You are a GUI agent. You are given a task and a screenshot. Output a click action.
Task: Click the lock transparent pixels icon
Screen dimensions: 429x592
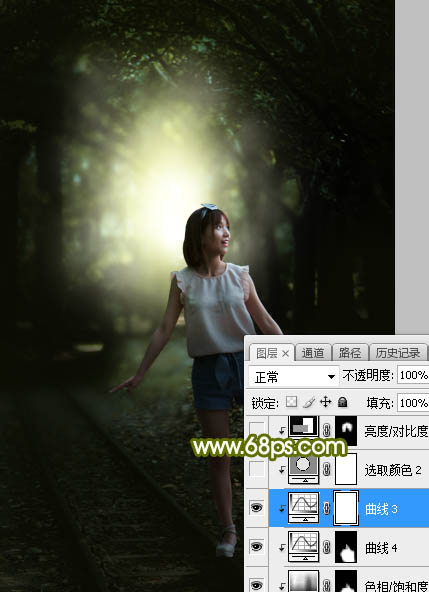(x=291, y=402)
